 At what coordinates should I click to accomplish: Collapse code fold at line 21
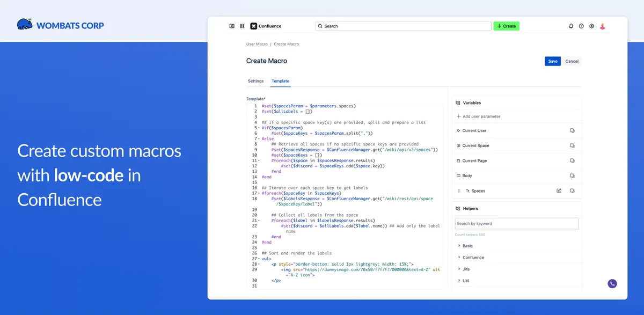pos(259,221)
